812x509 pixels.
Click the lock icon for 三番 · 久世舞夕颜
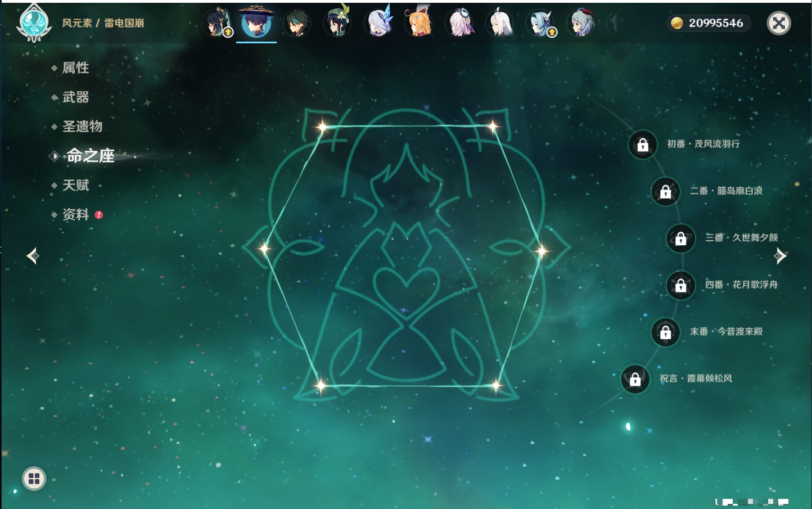click(681, 238)
